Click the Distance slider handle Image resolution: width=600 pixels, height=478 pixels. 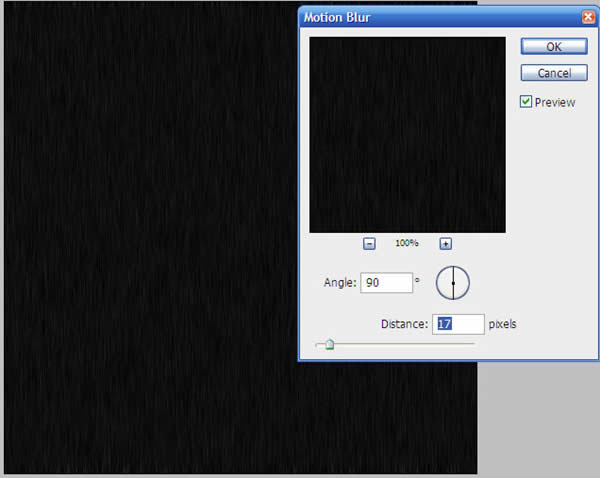pos(329,344)
